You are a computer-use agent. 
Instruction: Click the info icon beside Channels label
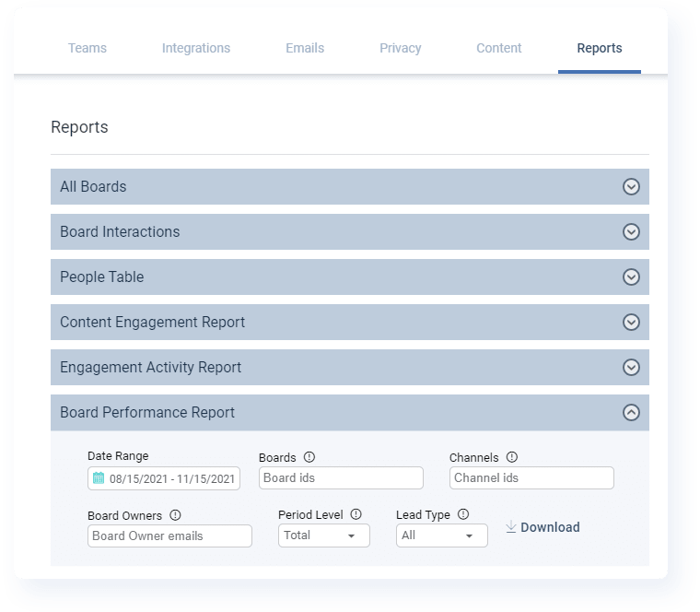[512, 457]
